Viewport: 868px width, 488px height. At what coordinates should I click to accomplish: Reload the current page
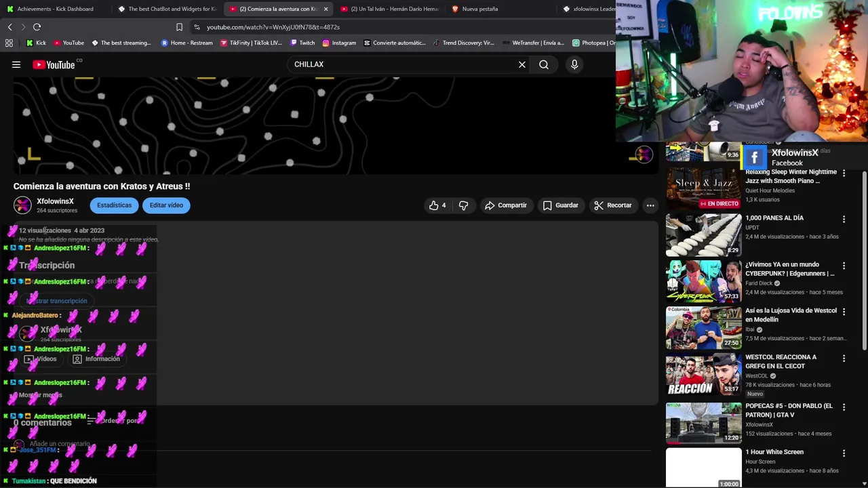[37, 27]
